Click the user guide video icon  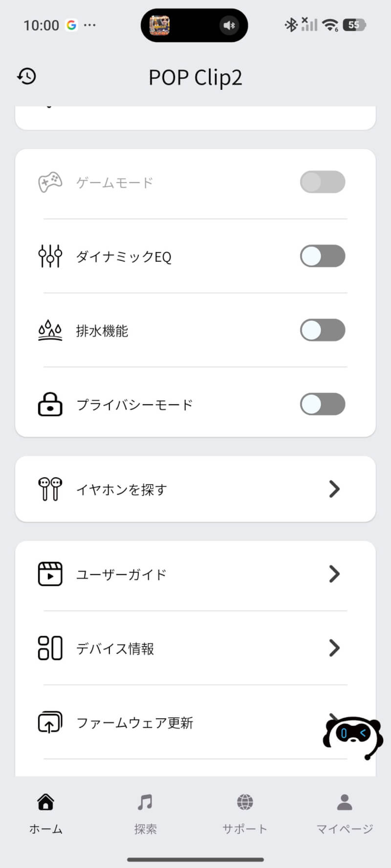pyautogui.click(x=50, y=574)
